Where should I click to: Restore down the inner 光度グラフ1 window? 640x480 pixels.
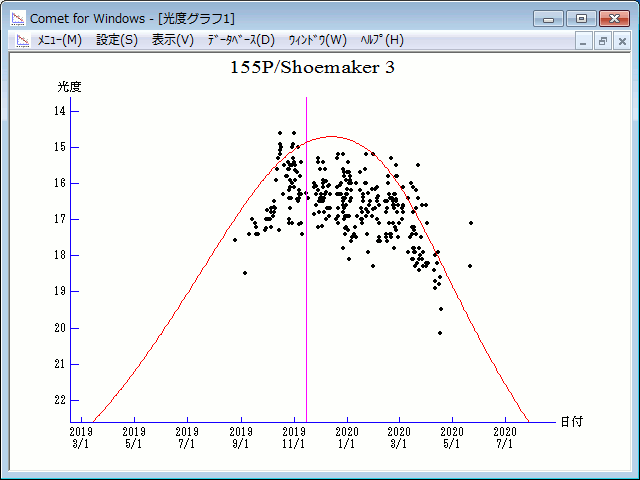[x=603, y=41]
